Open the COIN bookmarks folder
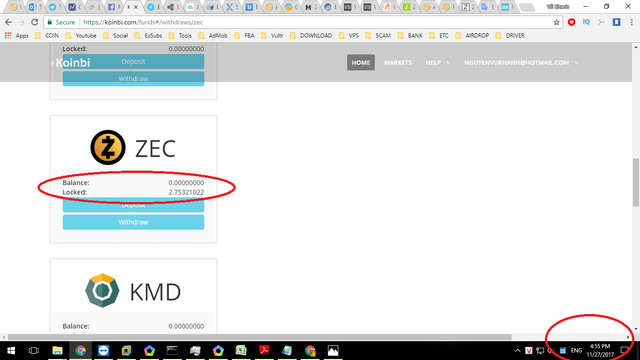The height and width of the screenshot is (360, 640). 47,36
